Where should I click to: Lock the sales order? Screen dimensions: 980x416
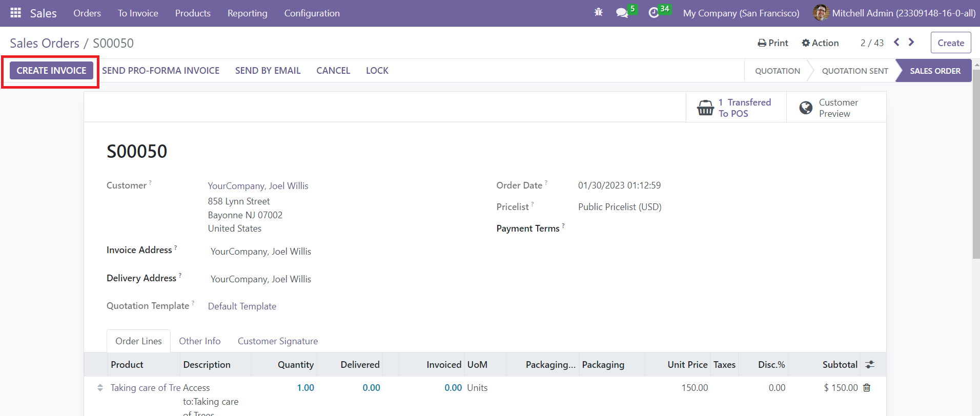[377, 71]
